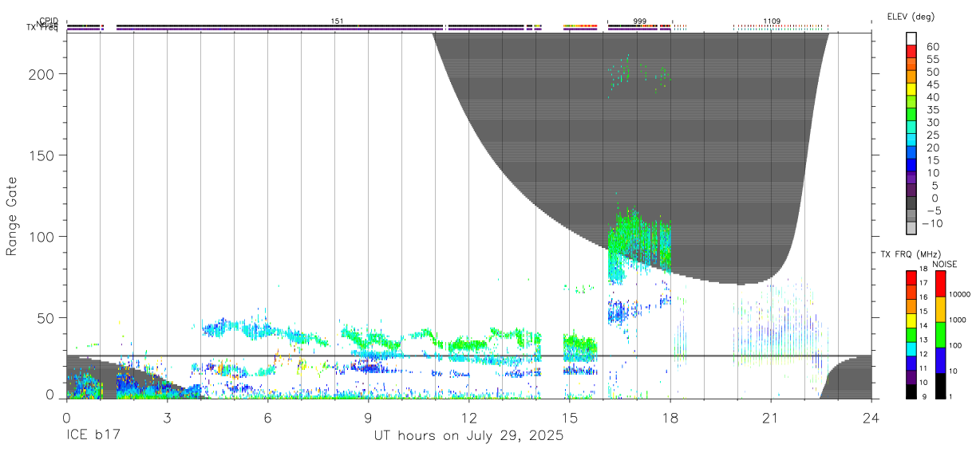Click the 'NOISE' legend title
Viewport: 980px width, 452px height.
pos(944,264)
